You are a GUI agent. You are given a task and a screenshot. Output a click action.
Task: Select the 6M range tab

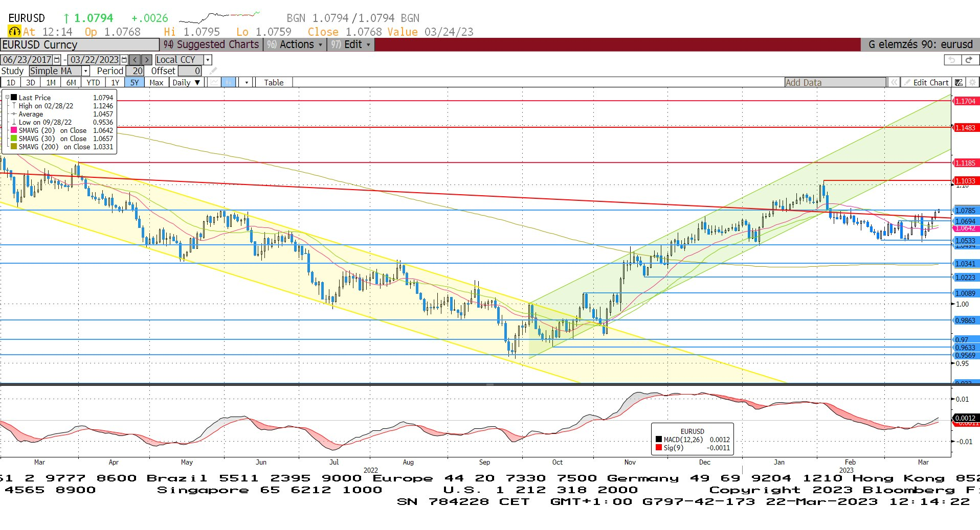coord(71,82)
